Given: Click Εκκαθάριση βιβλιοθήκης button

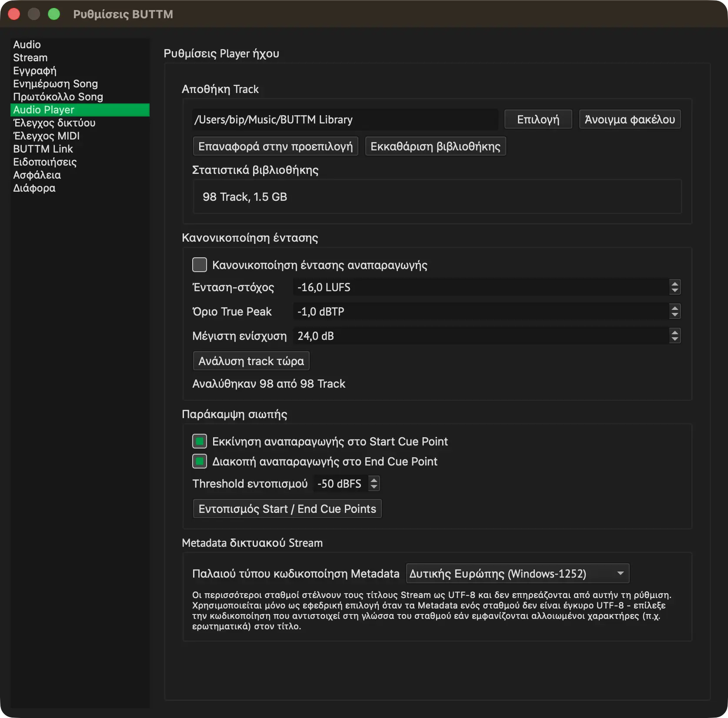Looking at the screenshot, I should pos(435,146).
